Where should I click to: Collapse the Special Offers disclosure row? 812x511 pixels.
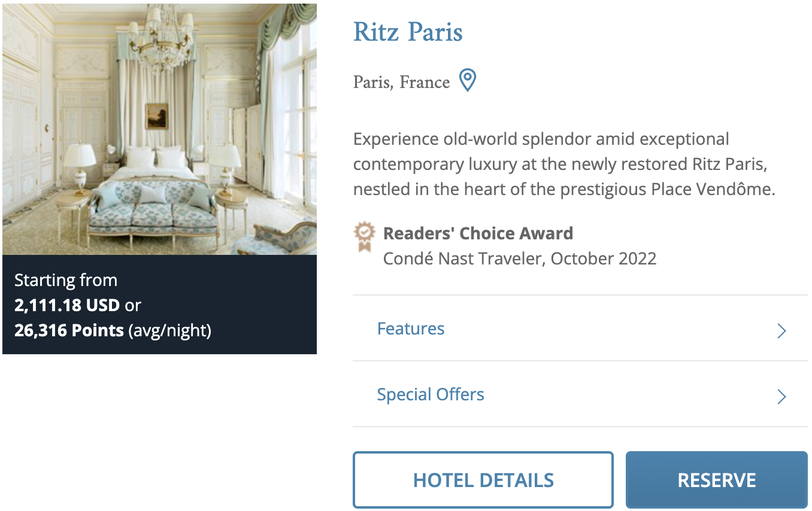pyautogui.click(x=431, y=394)
